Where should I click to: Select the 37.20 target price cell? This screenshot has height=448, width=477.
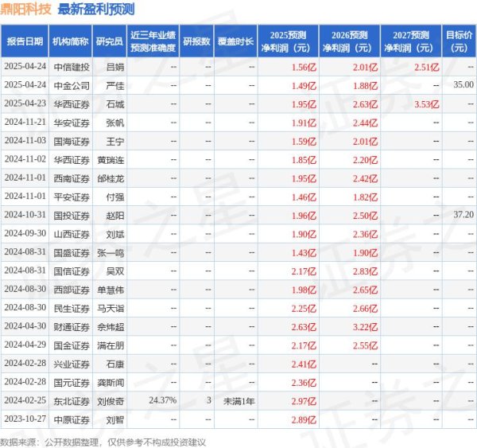463,214
